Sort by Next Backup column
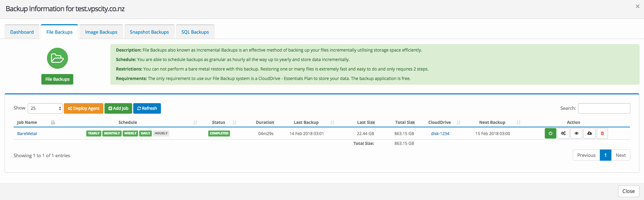This screenshot has height=200, width=644. 492,122
